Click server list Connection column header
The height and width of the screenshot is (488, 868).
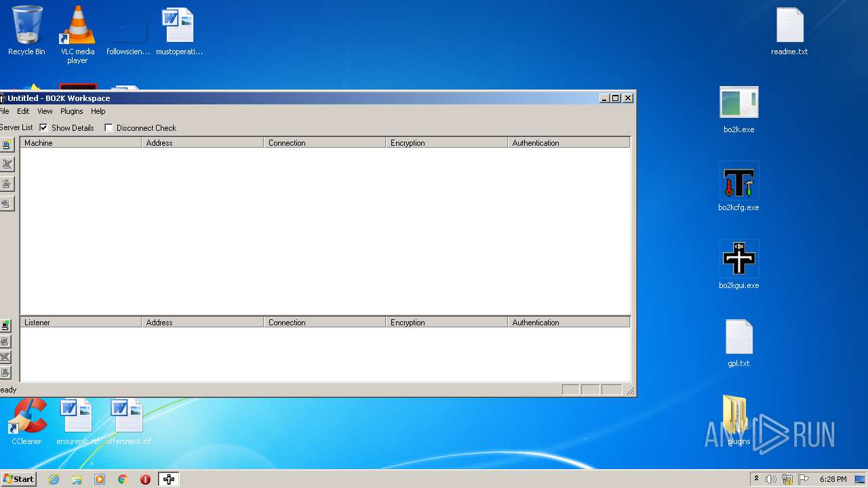point(325,142)
